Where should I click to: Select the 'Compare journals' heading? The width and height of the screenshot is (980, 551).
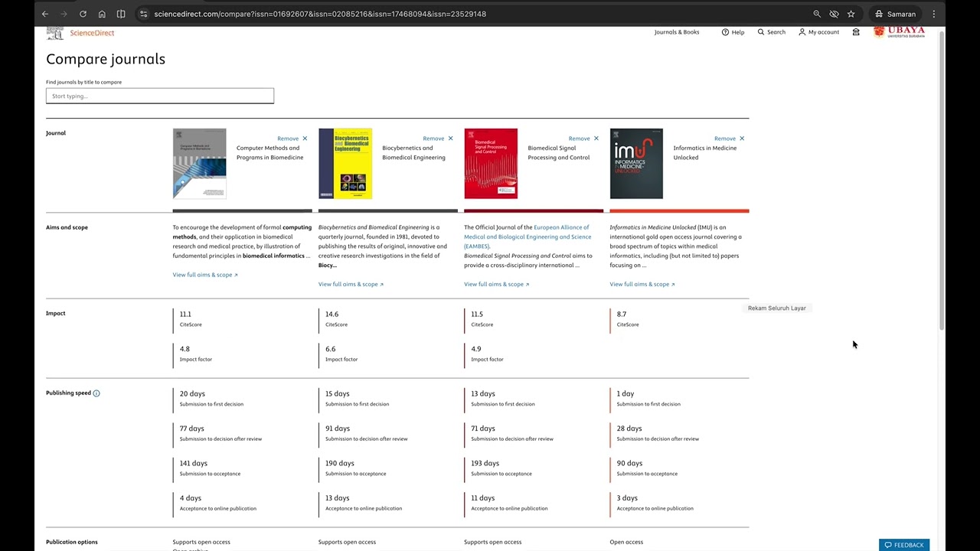tap(106, 59)
